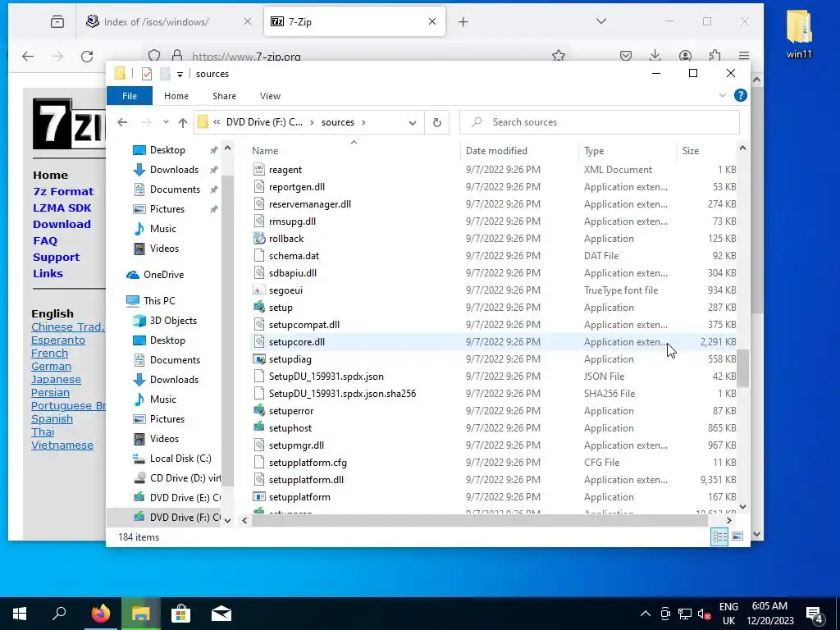List all Firefox tabs dropdown
This screenshot has height=630, width=840.
click(x=601, y=21)
